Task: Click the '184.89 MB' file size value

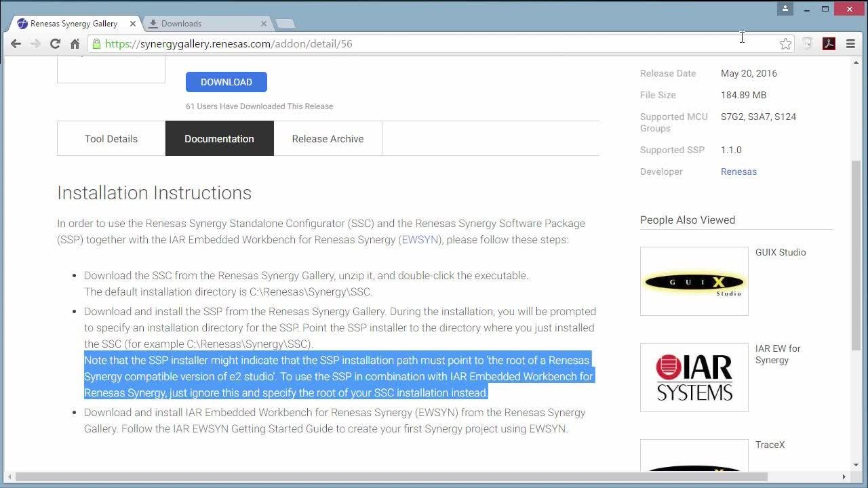Action: point(743,95)
